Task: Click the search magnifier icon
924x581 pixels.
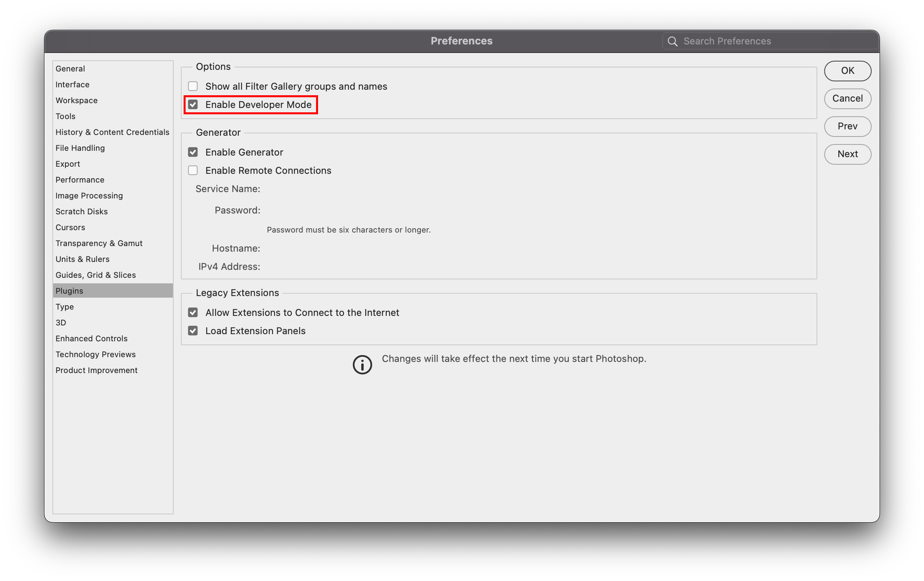Action: click(672, 41)
